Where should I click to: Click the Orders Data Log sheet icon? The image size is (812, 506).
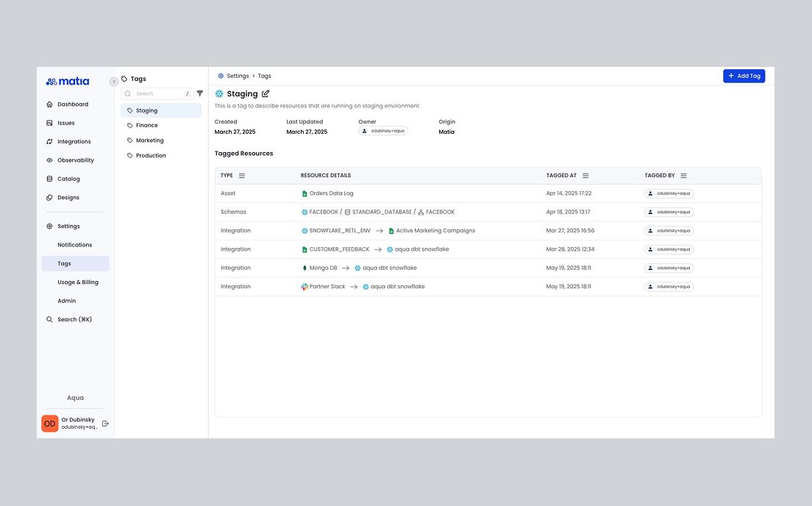coord(304,193)
